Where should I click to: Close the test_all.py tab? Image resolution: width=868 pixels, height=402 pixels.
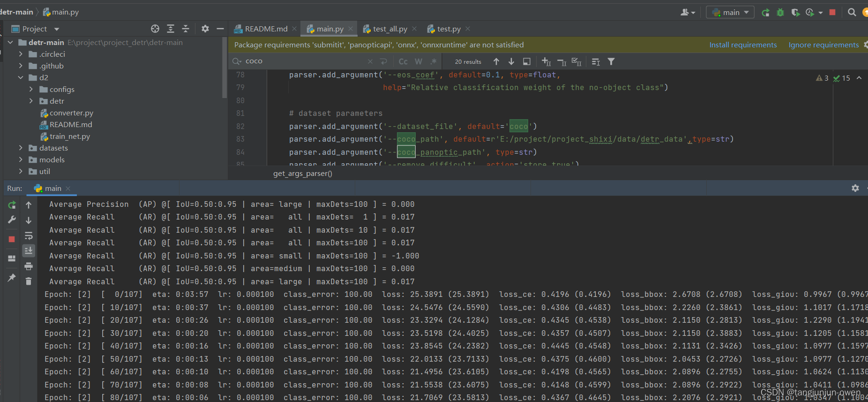point(414,29)
